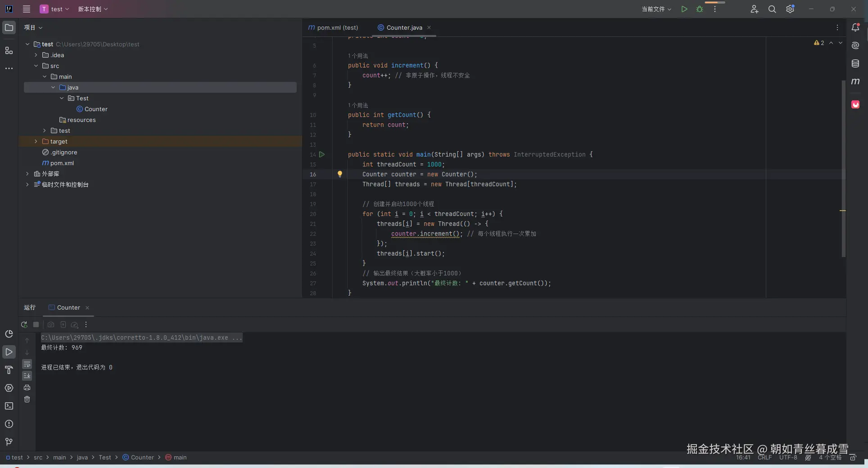868x468 pixels.
Task: Collapse the src folder in tree
Action: tap(36, 66)
